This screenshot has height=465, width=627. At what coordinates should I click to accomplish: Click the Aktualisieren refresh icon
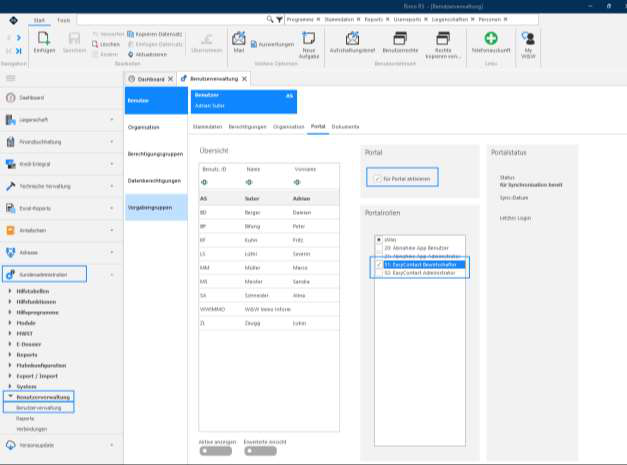[130, 54]
